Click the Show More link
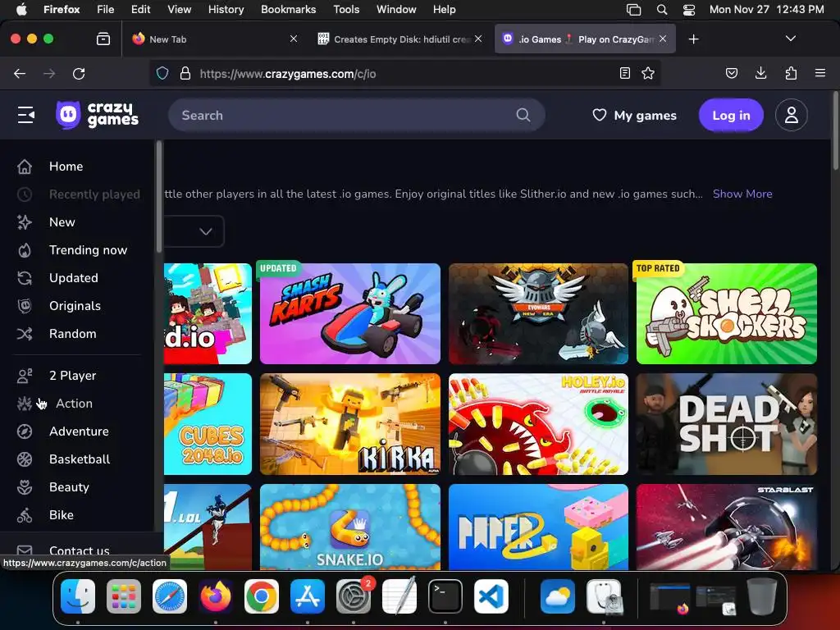Image resolution: width=840 pixels, height=630 pixels. [x=742, y=194]
